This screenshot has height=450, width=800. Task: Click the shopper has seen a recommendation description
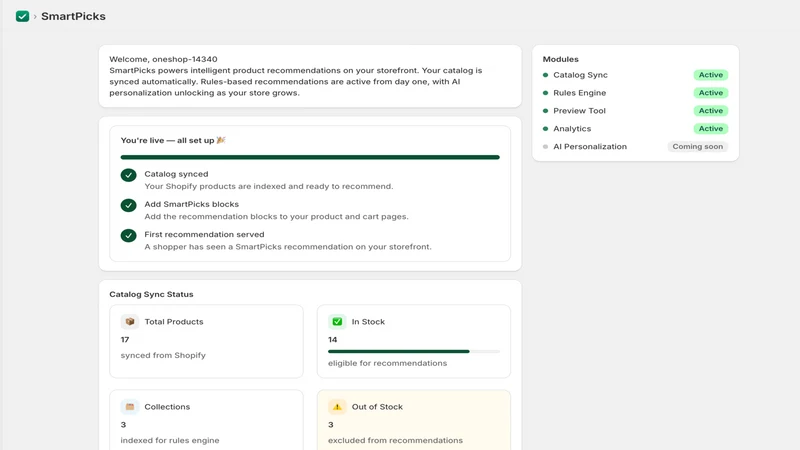288,247
